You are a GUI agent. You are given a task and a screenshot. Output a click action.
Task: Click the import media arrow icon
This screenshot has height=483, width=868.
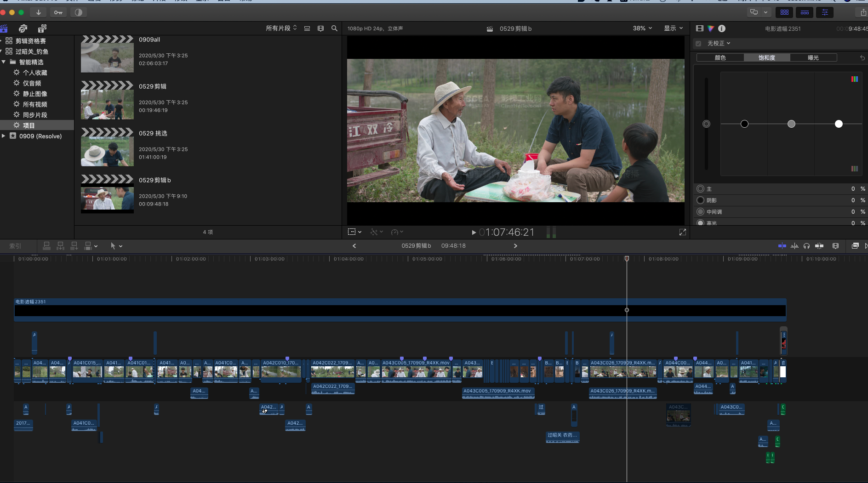[39, 12]
